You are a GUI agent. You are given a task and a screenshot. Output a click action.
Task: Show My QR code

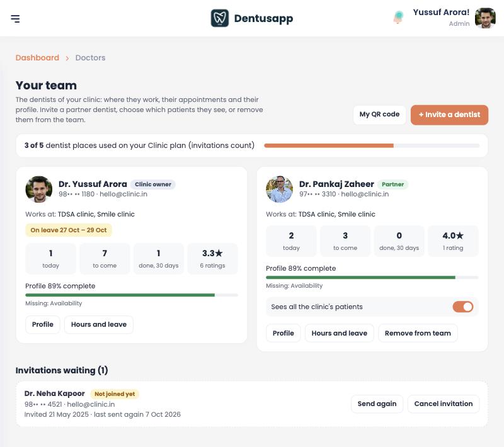pyautogui.click(x=379, y=115)
